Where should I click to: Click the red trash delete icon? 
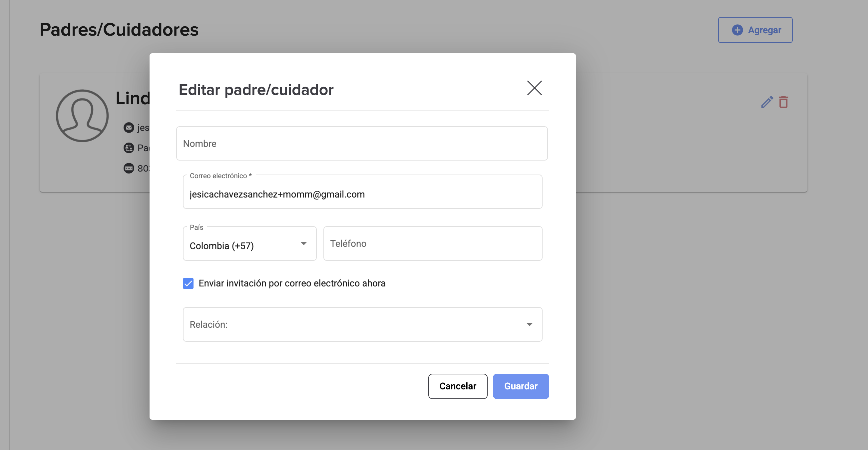click(x=783, y=102)
